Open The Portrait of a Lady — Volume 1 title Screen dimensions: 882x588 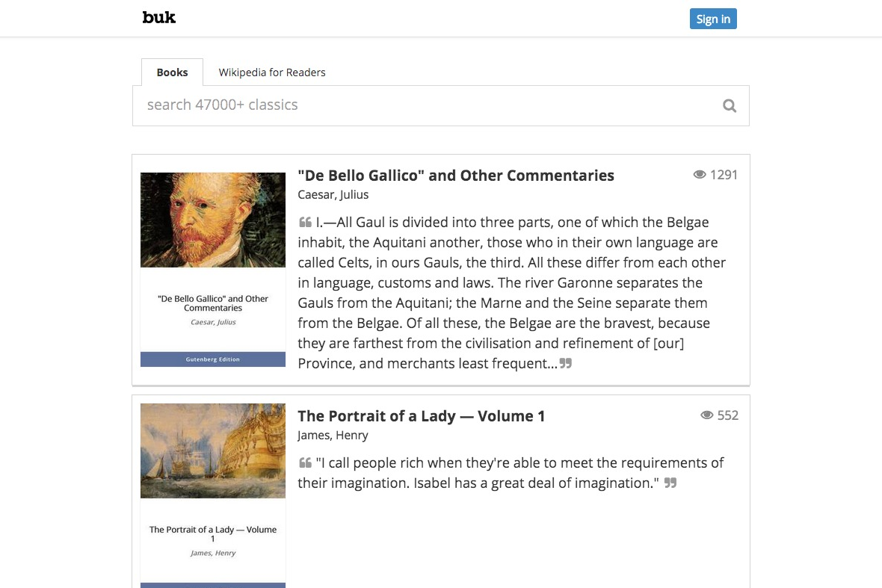[x=421, y=416]
